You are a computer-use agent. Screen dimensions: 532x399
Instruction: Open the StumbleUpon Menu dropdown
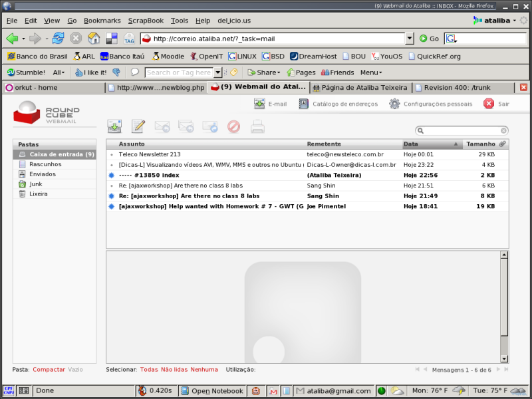coord(371,72)
